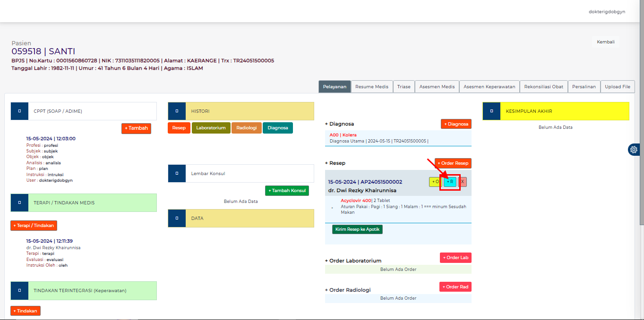Click the panel icon beside CPPT (SOAP / ADIME)
Viewport: 644px width, 320px height.
pyautogui.click(x=19, y=111)
